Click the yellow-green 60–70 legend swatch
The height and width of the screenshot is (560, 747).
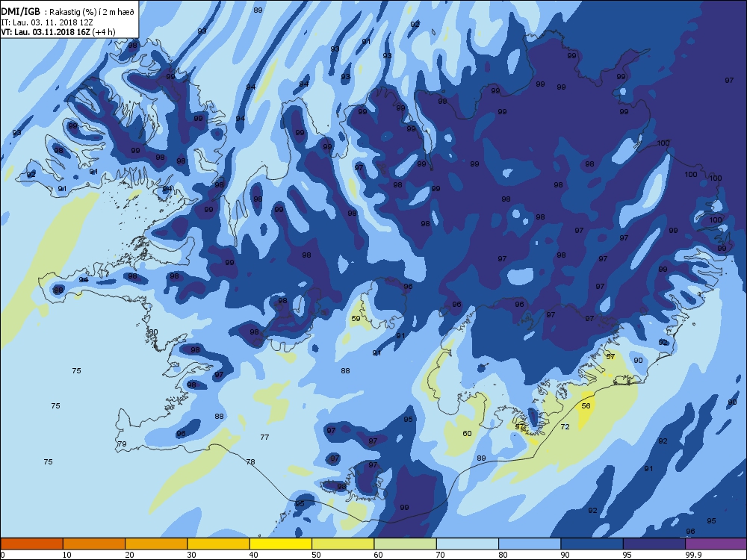405,544
